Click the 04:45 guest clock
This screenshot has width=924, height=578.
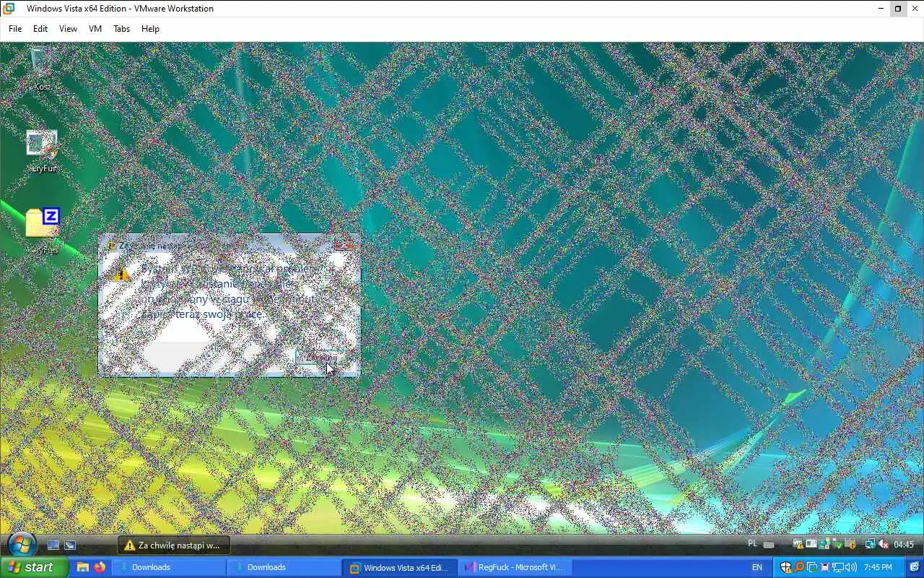pyautogui.click(x=904, y=545)
